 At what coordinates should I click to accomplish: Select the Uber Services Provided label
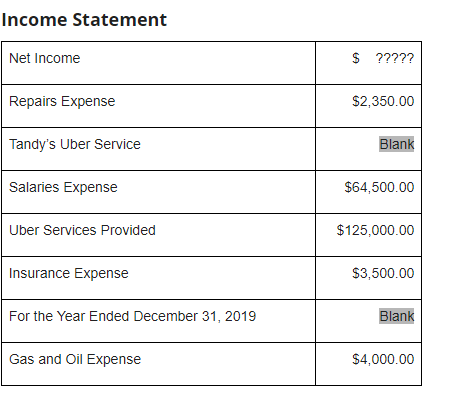pos(82,230)
